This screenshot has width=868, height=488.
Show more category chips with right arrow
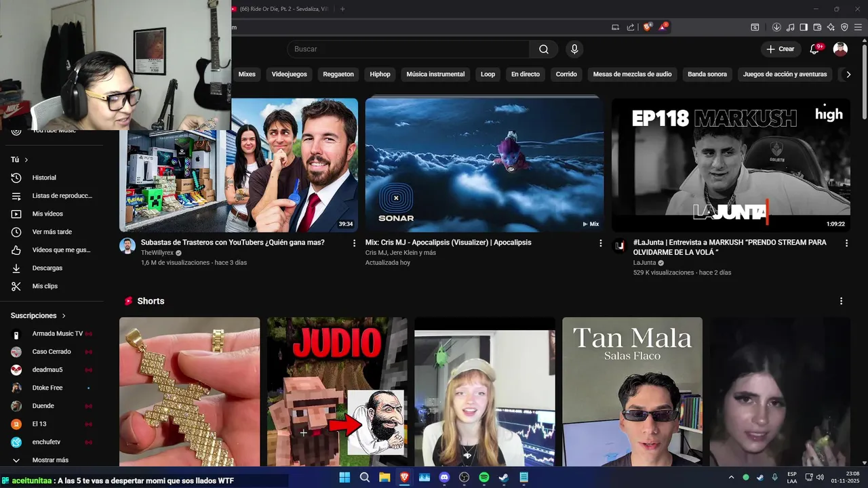pos(848,75)
